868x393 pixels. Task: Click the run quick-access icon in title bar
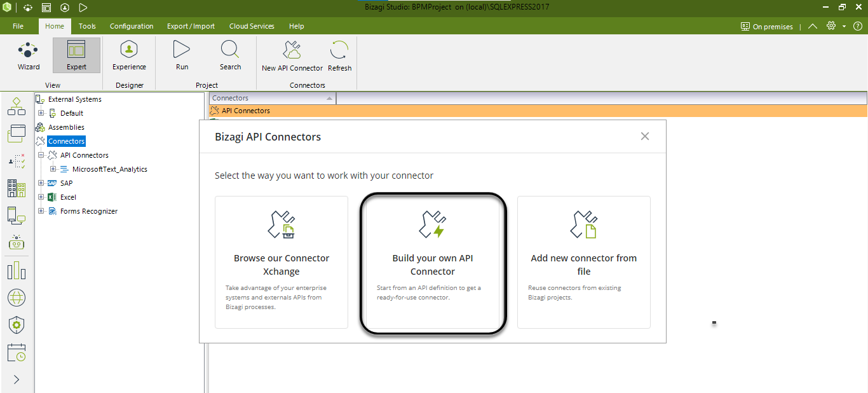[83, 8]
